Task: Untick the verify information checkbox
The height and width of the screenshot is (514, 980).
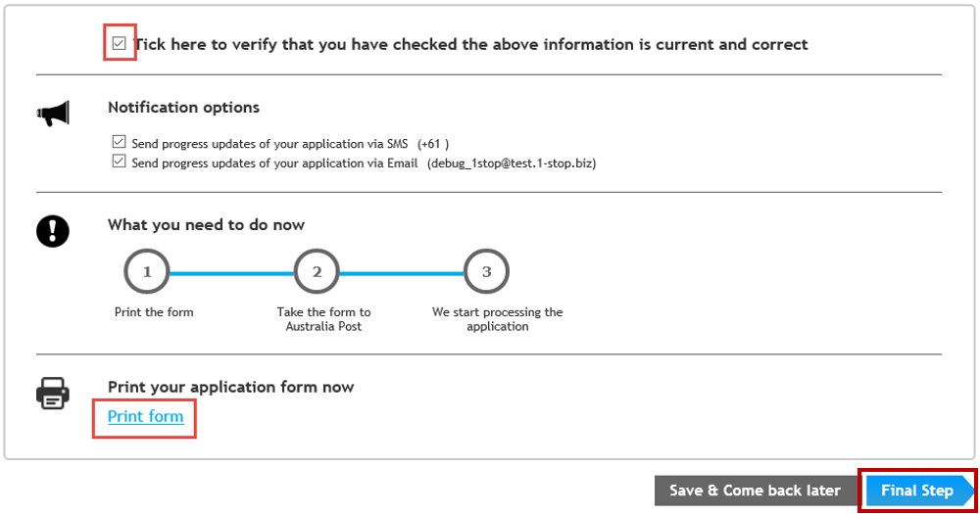Action: [x=119, y=43]
